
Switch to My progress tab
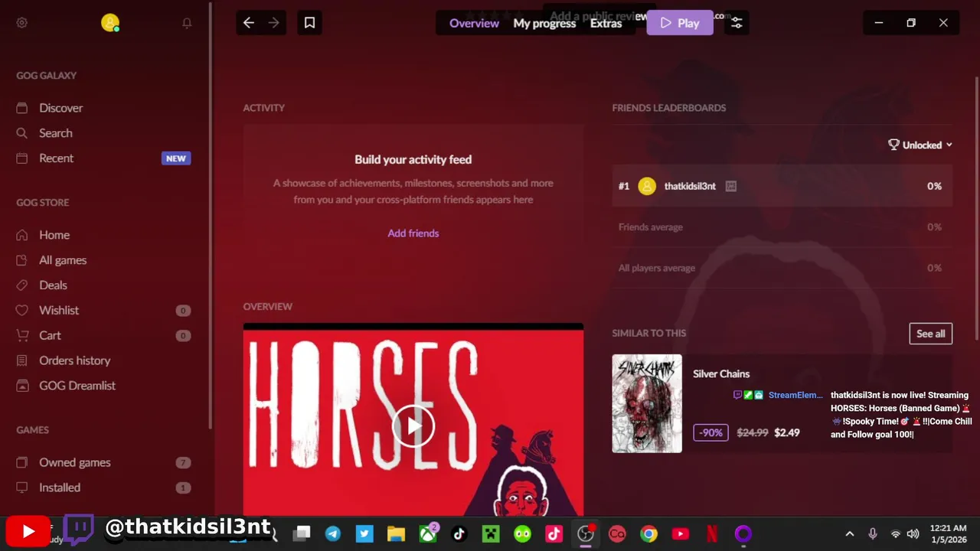click(544, 23)
